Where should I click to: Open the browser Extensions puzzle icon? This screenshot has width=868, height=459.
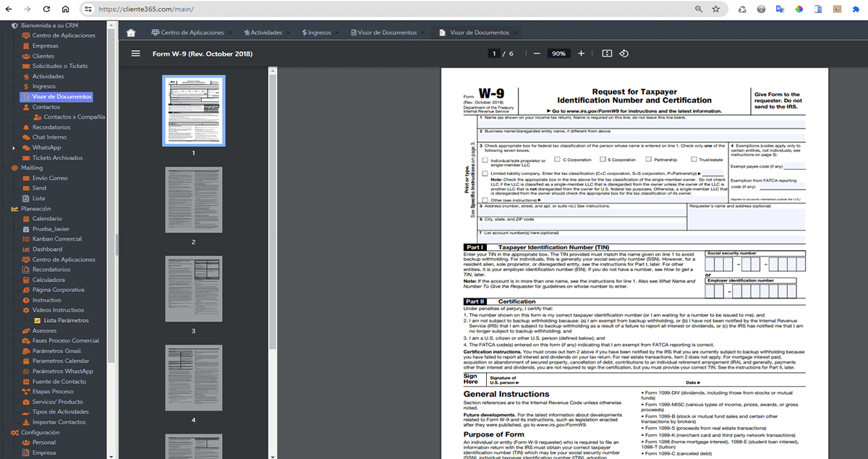pos(855,9)
